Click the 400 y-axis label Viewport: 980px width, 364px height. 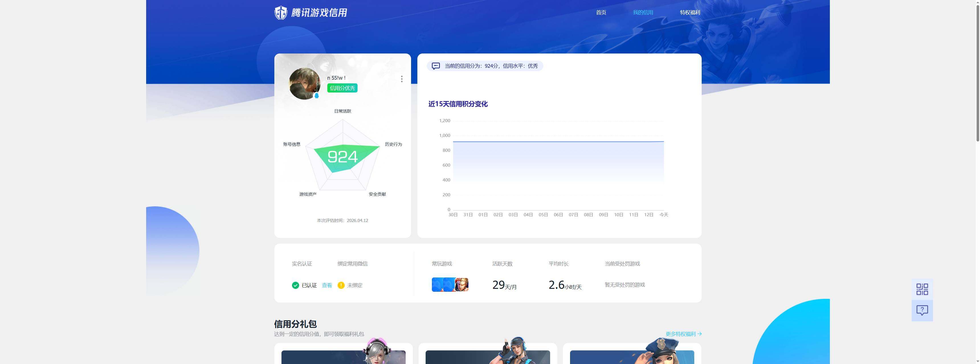(x=446, y=180)
